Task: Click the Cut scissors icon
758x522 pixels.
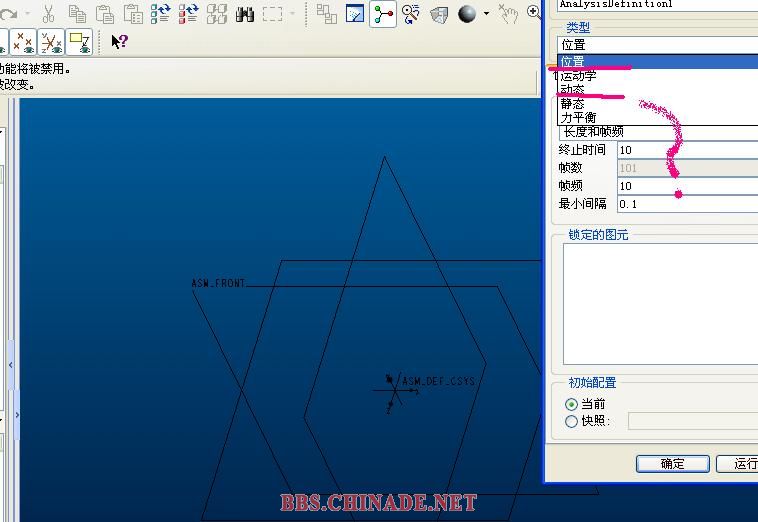Action: (48, 14)
